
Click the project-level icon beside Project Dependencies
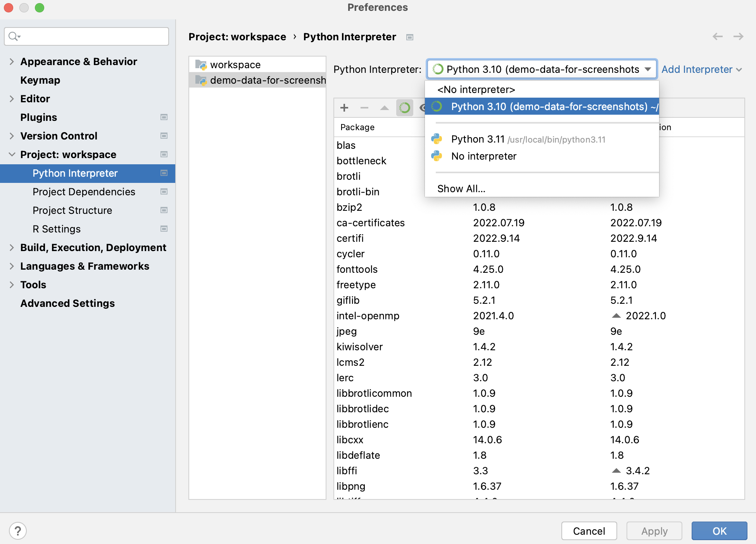164,191
